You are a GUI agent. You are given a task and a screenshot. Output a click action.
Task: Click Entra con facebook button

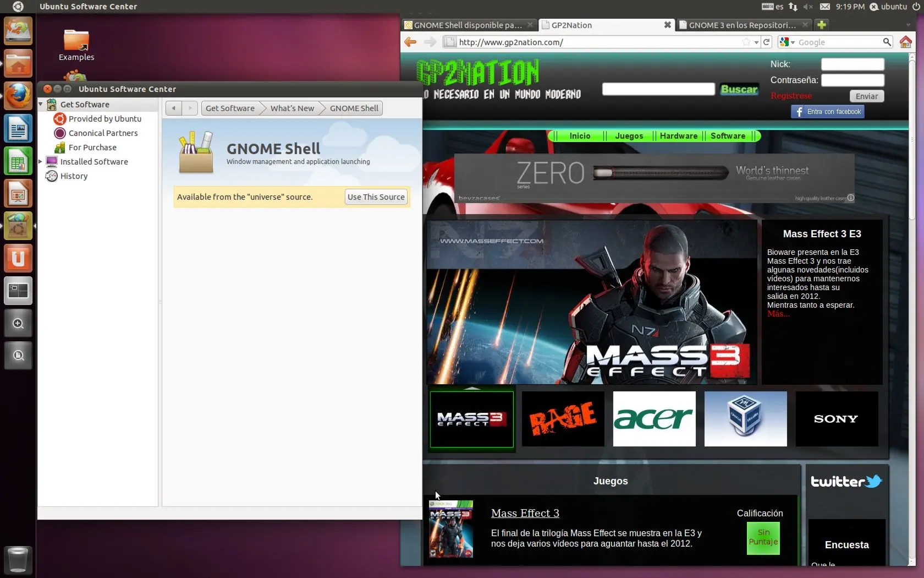click(828, 112)
